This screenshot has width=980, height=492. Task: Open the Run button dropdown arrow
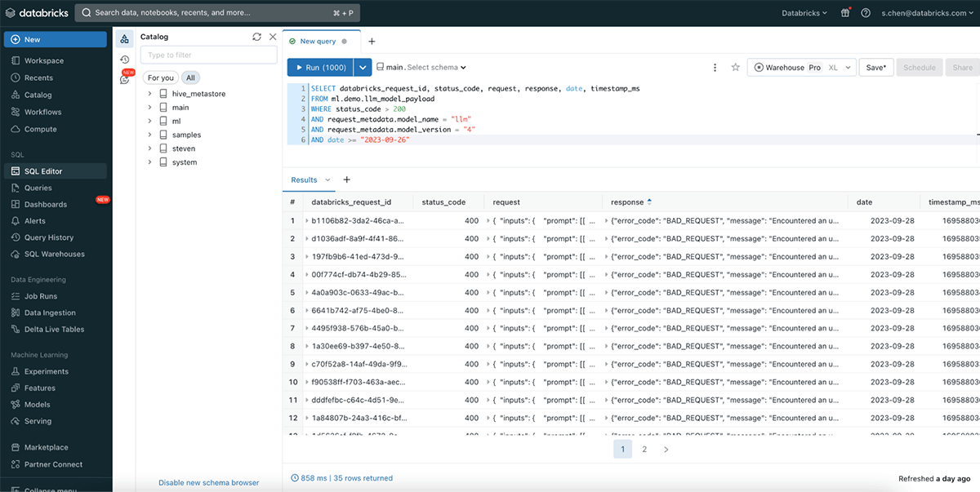(363, 68)
